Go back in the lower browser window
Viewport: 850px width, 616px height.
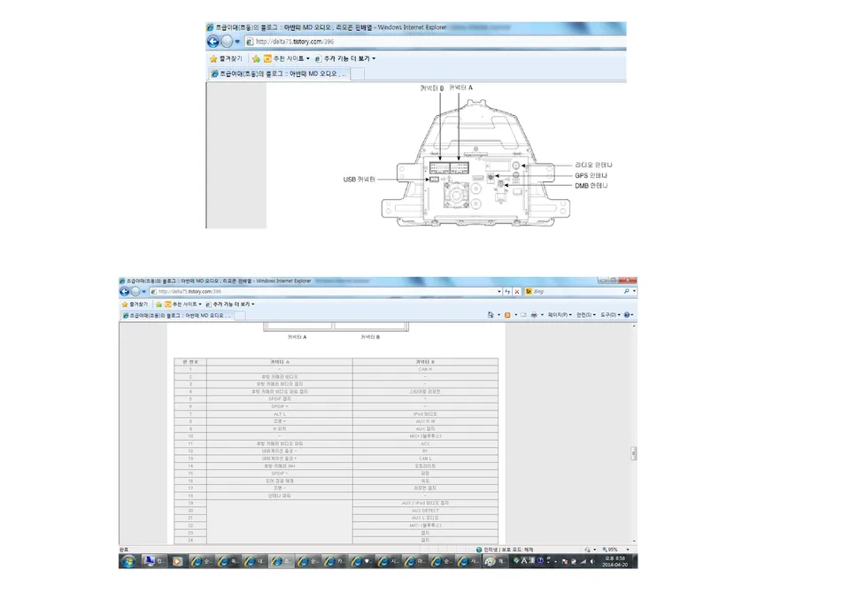124,291
